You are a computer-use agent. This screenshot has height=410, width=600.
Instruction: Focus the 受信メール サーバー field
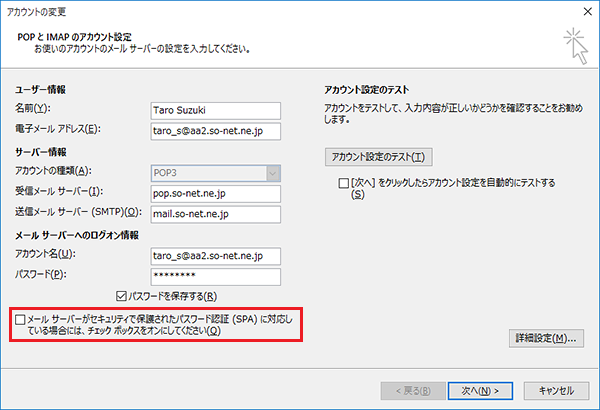click(x=214, y=192)
